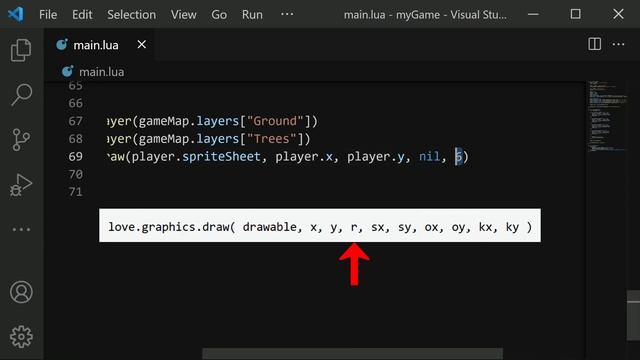Open the Run menu
The image size is (640, 360).
(x=252, y=15)
